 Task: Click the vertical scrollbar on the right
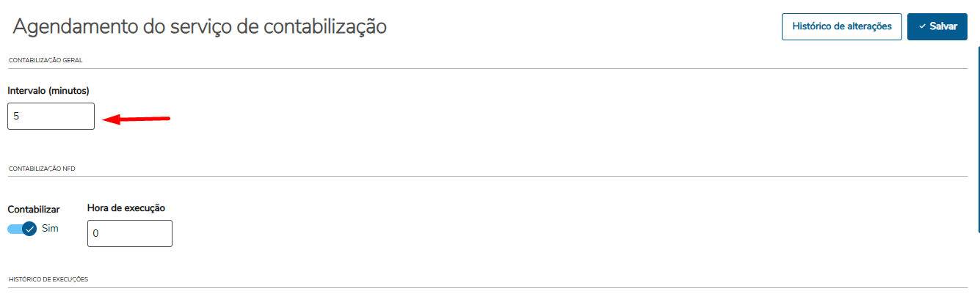pos(978,139)
